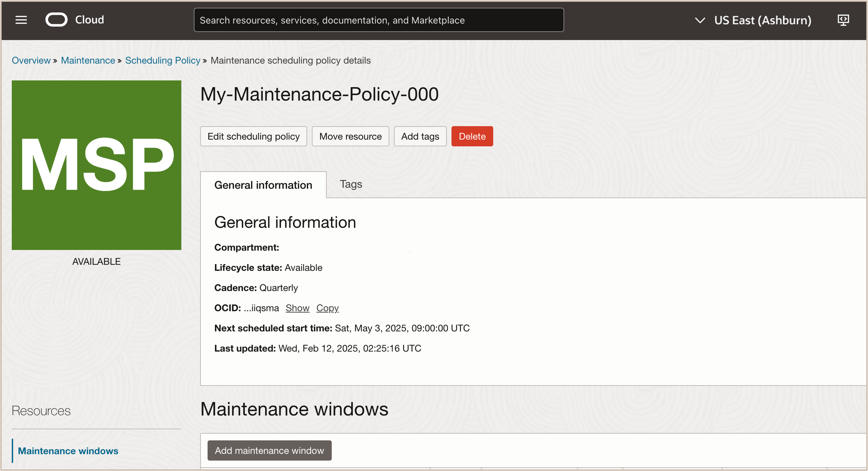This screenshot has height=471, width=868.
Task: Delete the maintenance policy
Action: pos(472,136)
